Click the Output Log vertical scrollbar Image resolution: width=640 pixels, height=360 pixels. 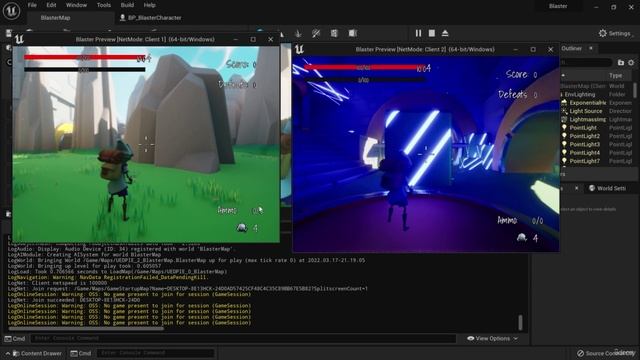click(520, 322)
